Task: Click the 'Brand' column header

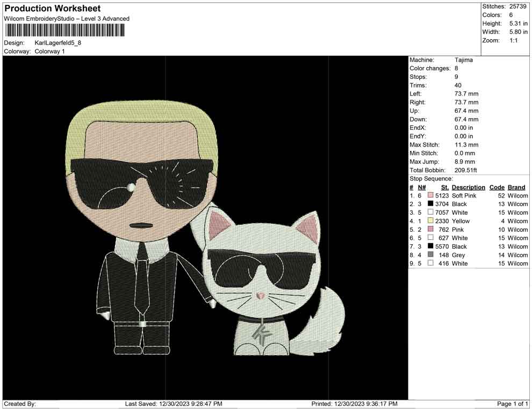Action: click(x=516, y=187)
